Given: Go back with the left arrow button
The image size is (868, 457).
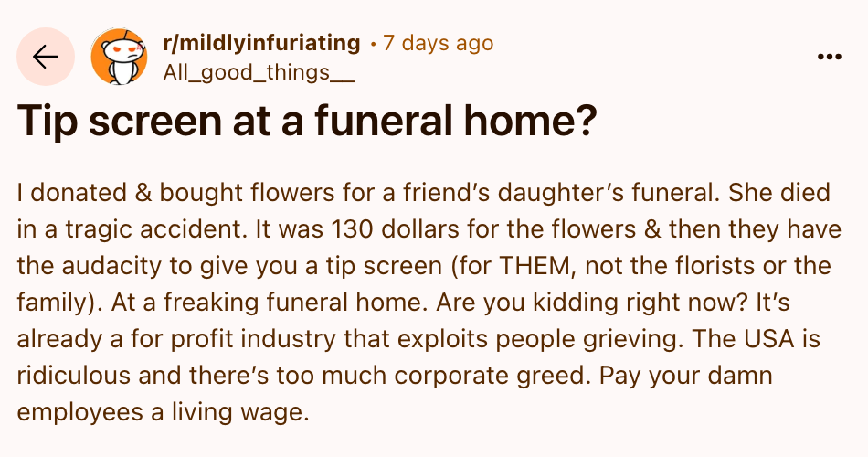Looking at the screenshot, I should click(x=45, y=57).
